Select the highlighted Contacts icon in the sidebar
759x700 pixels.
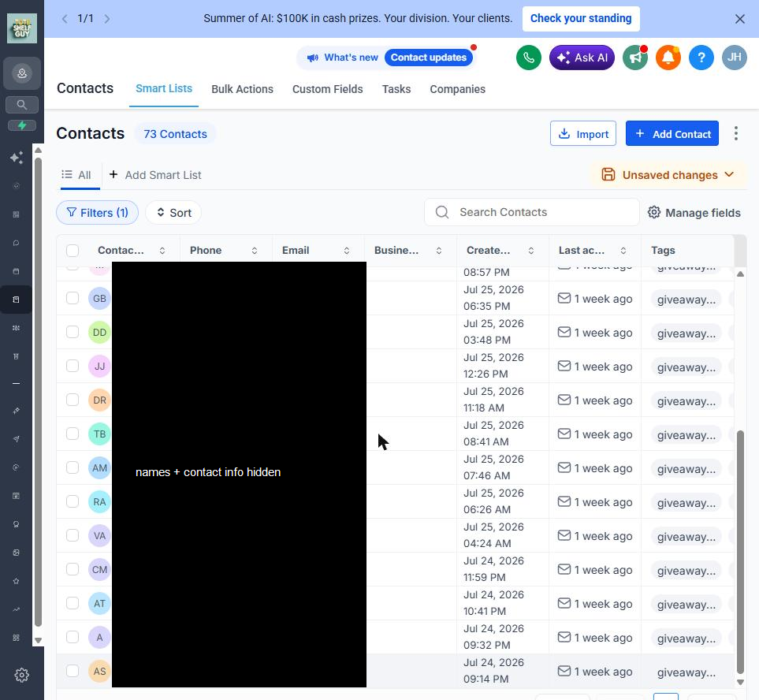click(16, 300)
